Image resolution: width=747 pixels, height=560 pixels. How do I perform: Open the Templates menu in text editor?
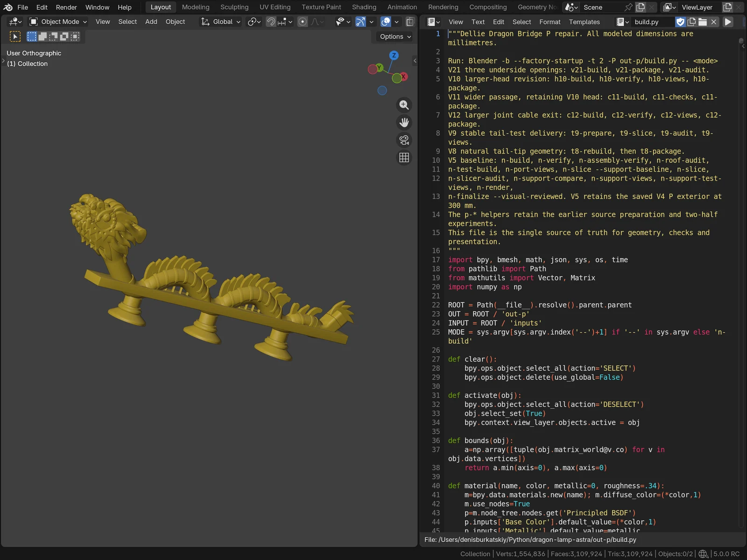click(584, 22)
